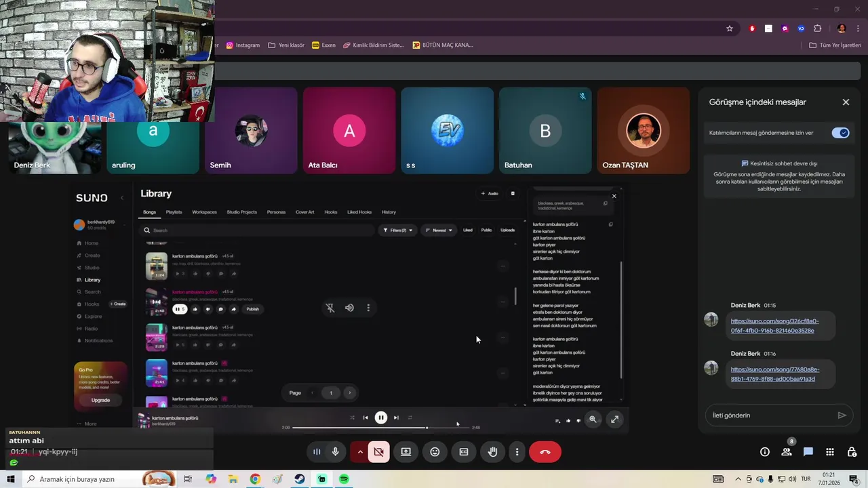868x488 pixels.
Task: Open Studio Projects tab
Action: (x=241, y=212)
